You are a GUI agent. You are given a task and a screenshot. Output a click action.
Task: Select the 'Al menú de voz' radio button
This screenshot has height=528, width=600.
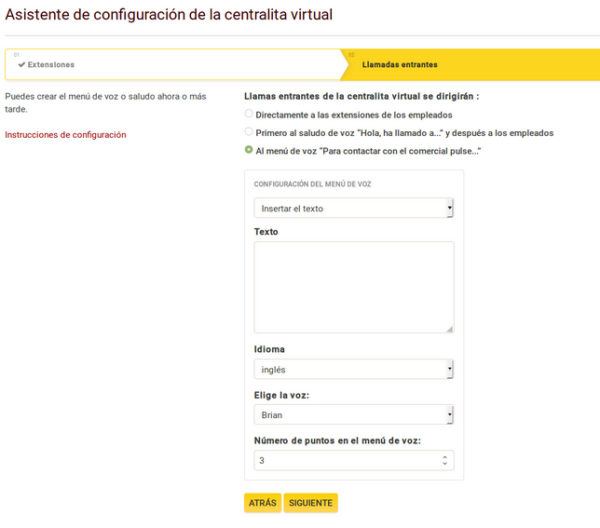(249, 150)
